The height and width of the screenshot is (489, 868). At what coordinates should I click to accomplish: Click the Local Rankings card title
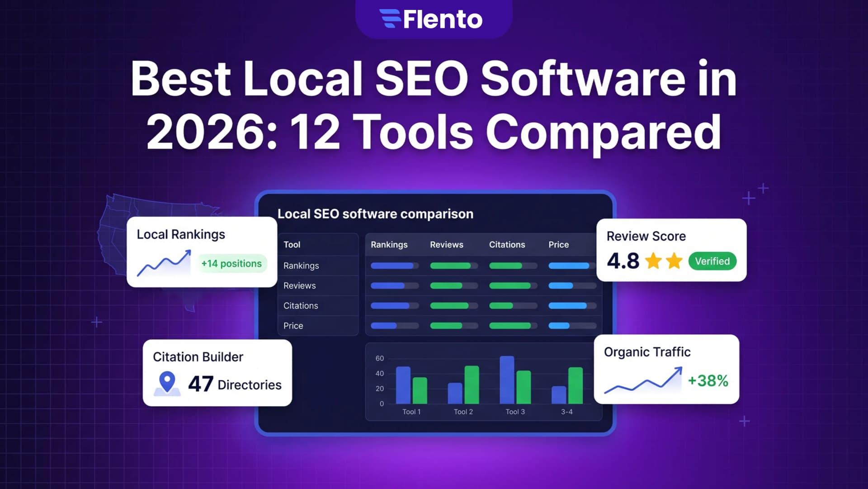click(181, 234)
